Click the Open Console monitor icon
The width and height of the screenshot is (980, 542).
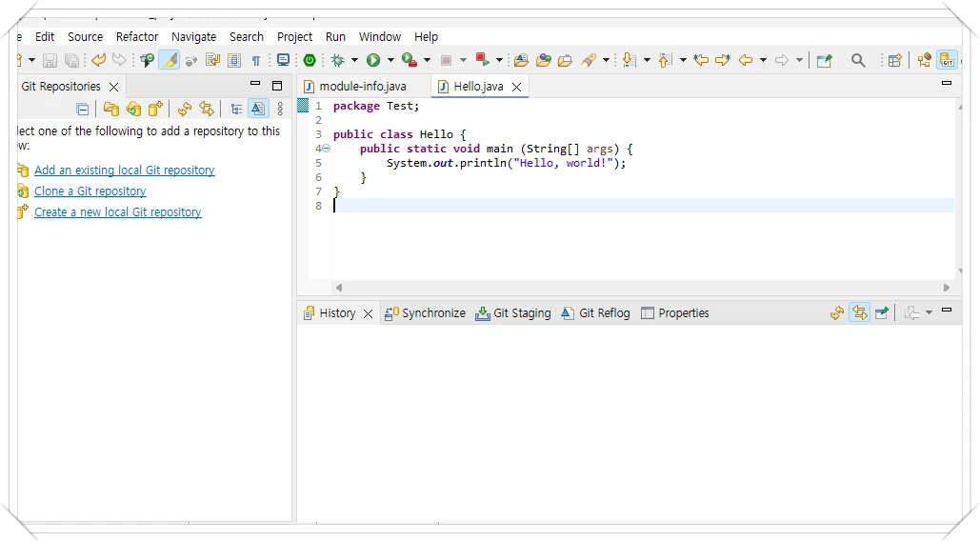coord(283,60)
